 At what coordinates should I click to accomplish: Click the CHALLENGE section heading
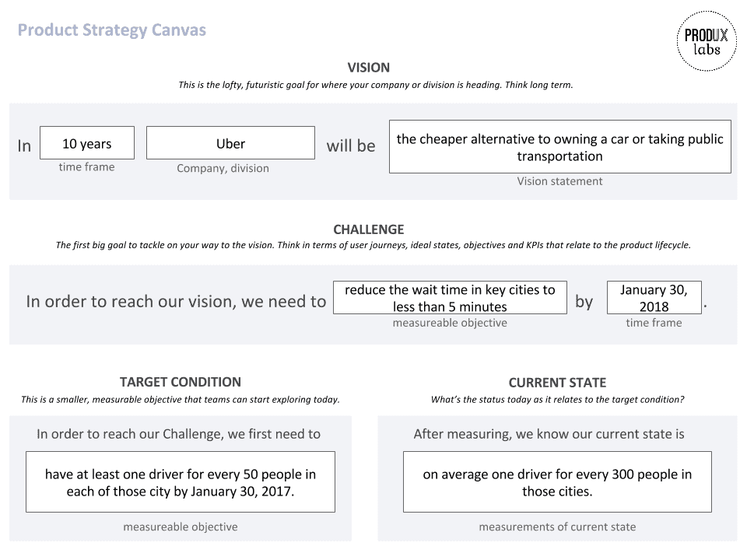[368, 229]
